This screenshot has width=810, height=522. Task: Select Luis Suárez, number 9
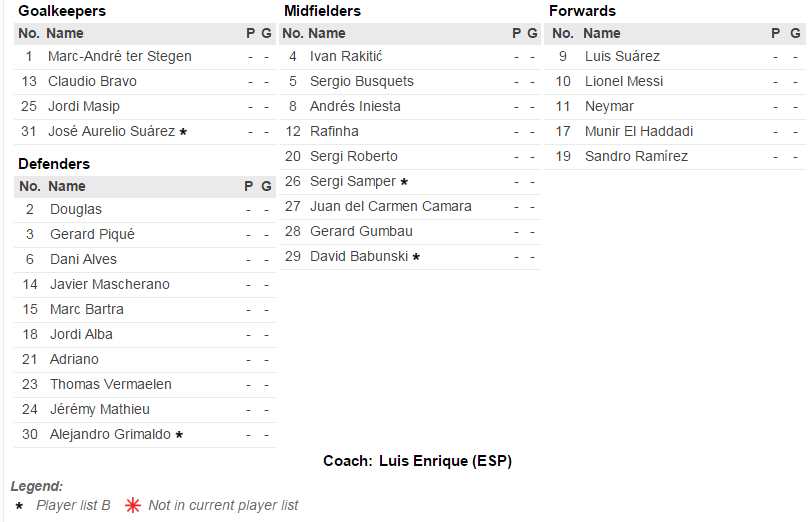point(622,56)
